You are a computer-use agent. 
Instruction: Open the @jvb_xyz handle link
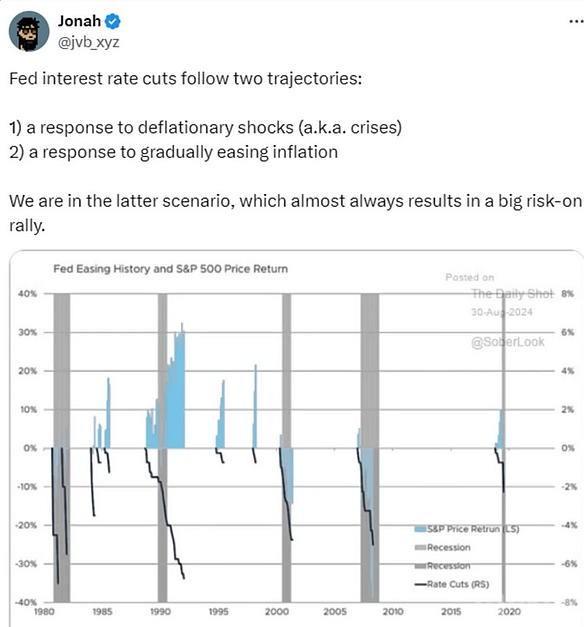tap(88, 42)
